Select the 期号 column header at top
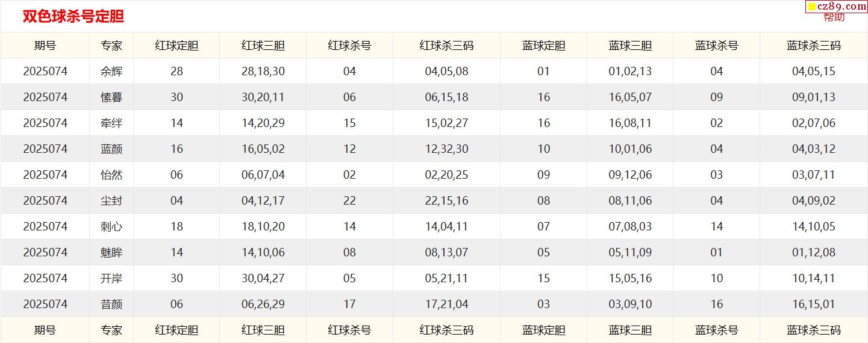Screen dimensions: 868x343 point(45,45)
